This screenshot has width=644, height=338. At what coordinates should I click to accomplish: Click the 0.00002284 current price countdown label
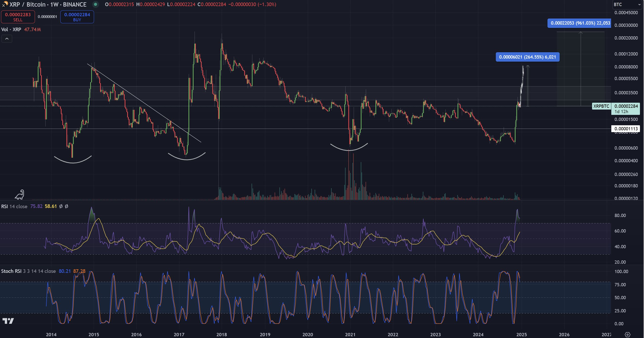pos(626,109)
